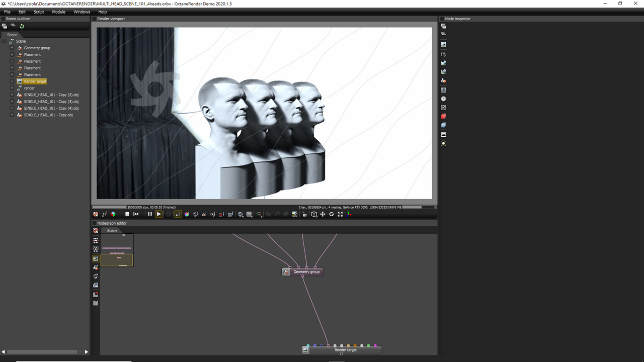Select SINGLE_HEAD_101 - Copy (3).obj in outliner
The height and width of the screenshot is (362, 644).
(51, 102)
